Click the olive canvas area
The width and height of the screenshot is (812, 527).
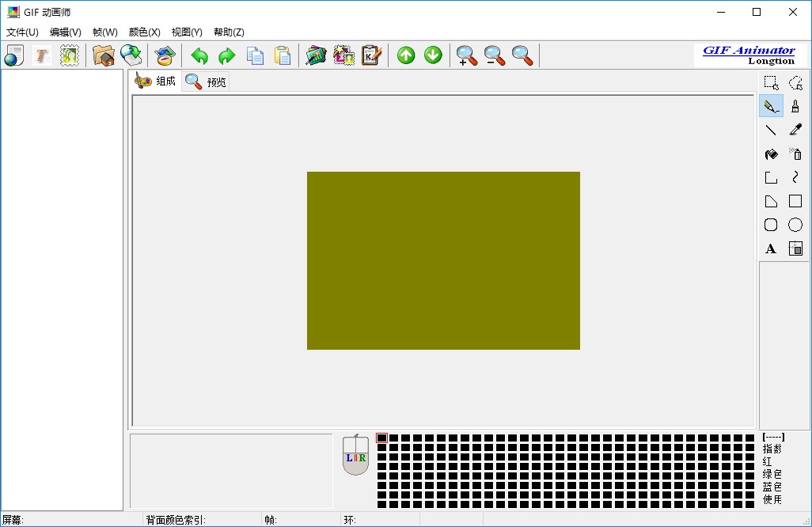443,260
